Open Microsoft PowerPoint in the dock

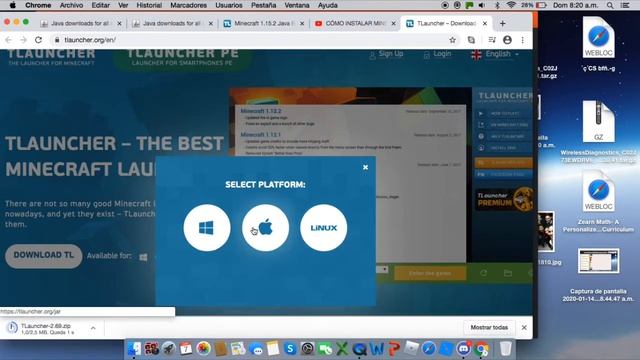tap(394, 349)
